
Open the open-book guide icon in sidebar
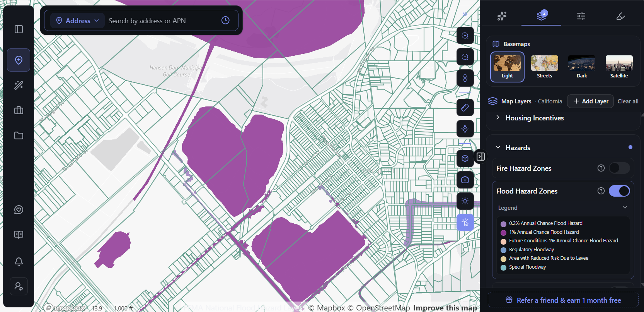click(19, 235)
